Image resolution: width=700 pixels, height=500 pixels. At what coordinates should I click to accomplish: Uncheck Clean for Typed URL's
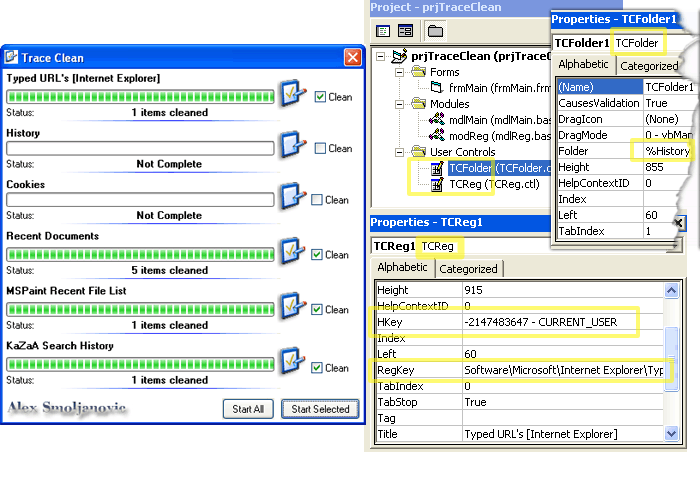(x=320, y=97)
